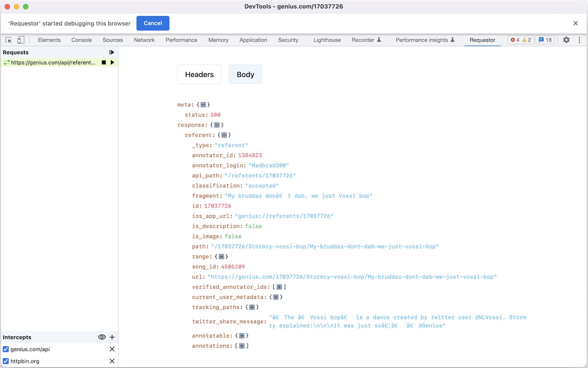Remove the httpbin.org intercept
The width and height of the screenshot is (588, 368).
[x=112, y=361]
